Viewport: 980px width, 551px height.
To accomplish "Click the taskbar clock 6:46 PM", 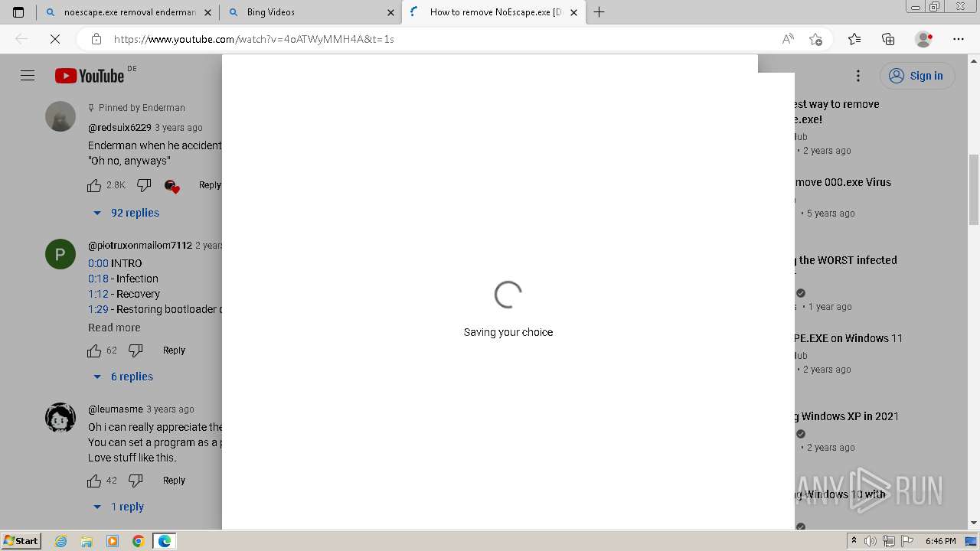I will coord(940,541).
